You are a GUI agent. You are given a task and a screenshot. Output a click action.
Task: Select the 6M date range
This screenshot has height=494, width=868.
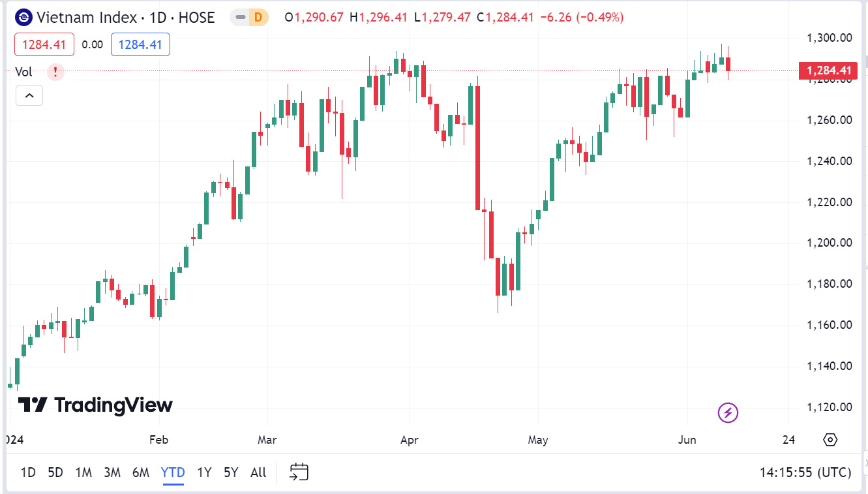[x=141, y=472]
